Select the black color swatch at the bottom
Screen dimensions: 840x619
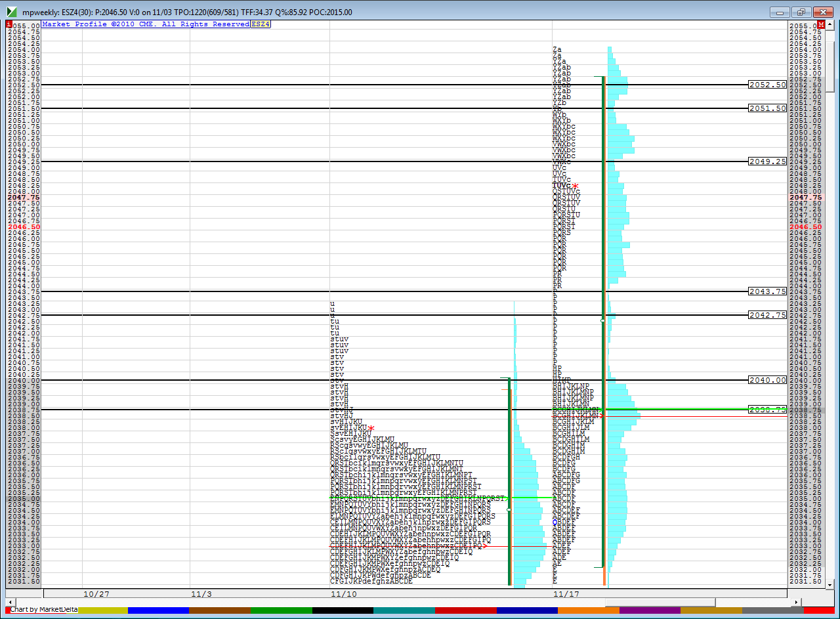click(343, 610)
